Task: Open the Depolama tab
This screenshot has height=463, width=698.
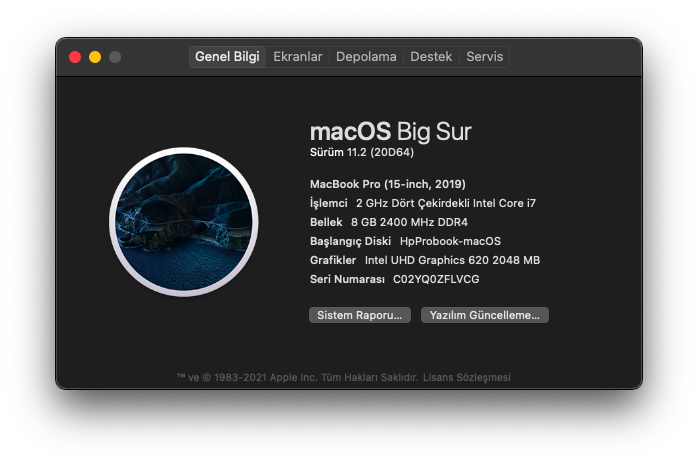Action: tap(366, 57)
